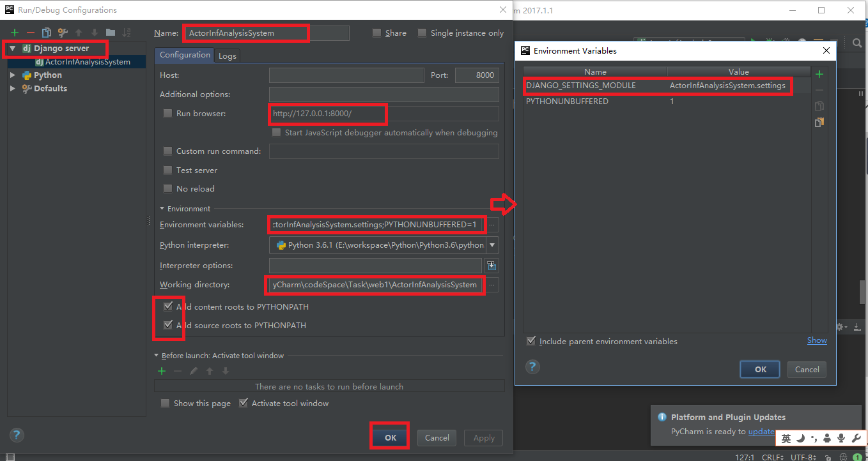This screenshot has height=461, width=868.
Task: Remove the selected run configuration with the minus icon
Action: click(30, 33)
